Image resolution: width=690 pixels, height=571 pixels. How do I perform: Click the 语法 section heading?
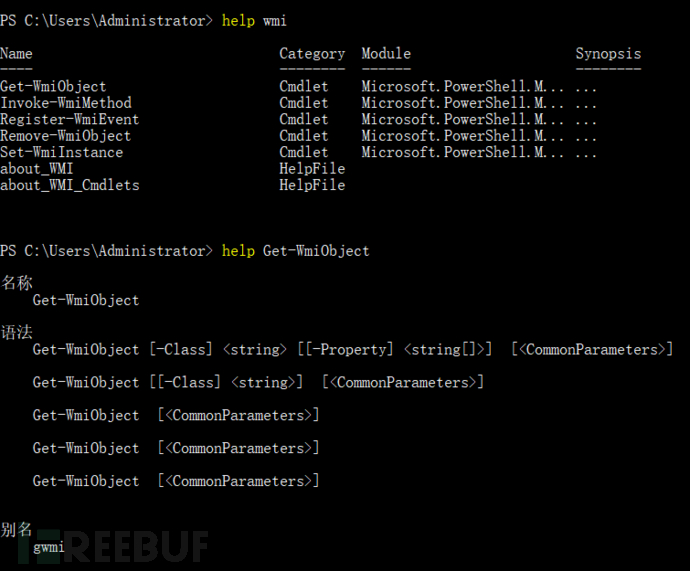pyautogui.click(x=16, y=332)
